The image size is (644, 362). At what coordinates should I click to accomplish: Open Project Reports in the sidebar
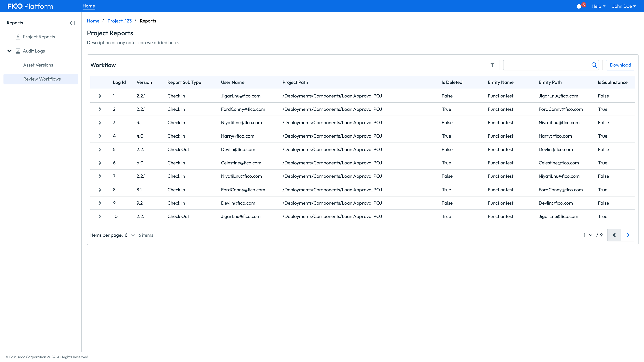coord(39,37)
